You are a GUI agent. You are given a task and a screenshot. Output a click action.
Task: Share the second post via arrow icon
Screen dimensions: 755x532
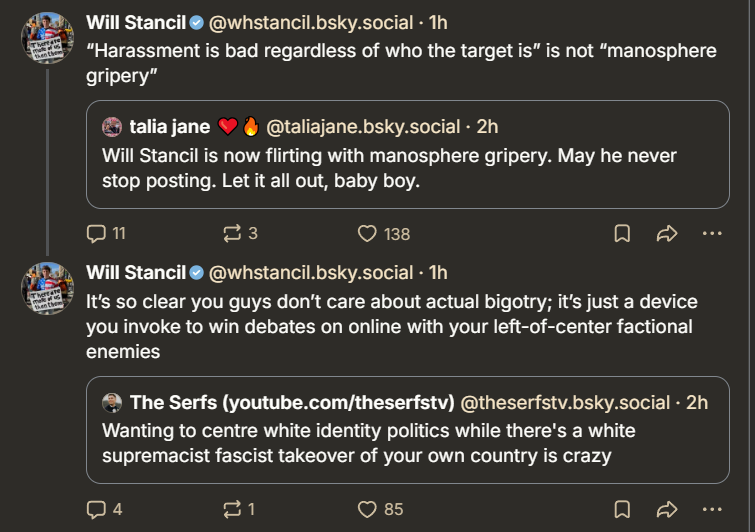667,509
